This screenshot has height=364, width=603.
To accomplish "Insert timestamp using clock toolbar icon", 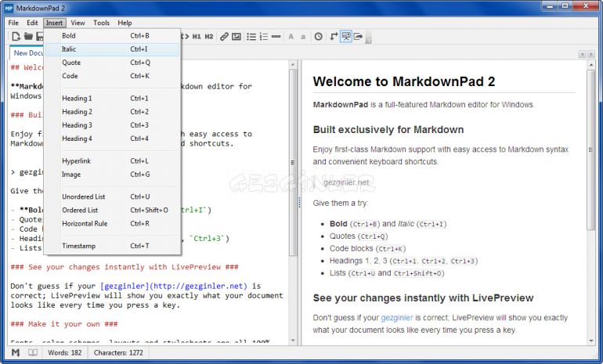I will click(319, 37).
